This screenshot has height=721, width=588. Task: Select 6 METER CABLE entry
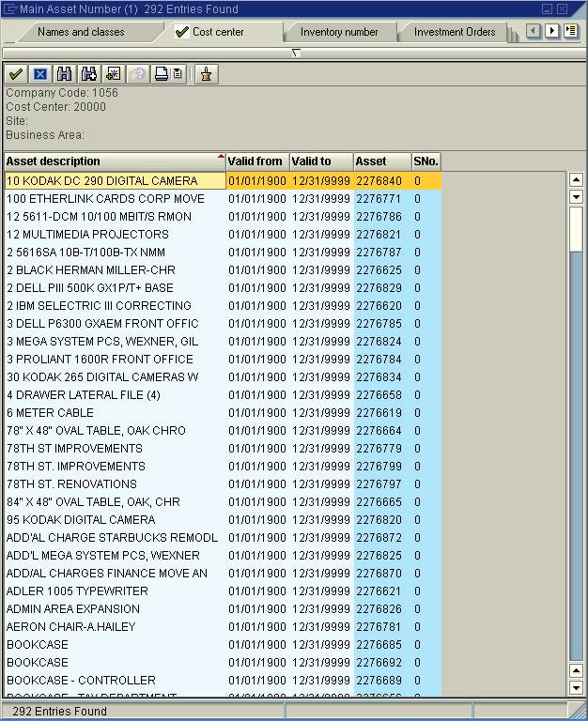coord(224,413)
